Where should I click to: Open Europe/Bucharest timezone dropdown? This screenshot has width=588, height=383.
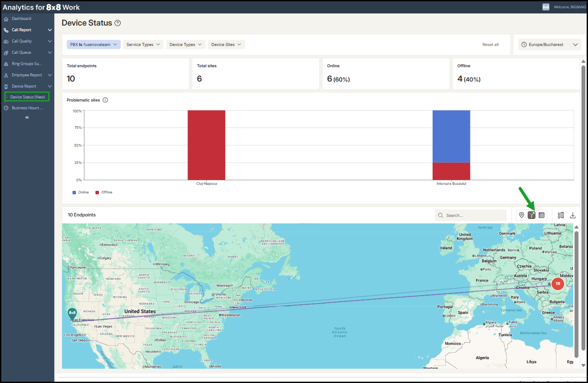pyautogui.click(x=550, y=45)
